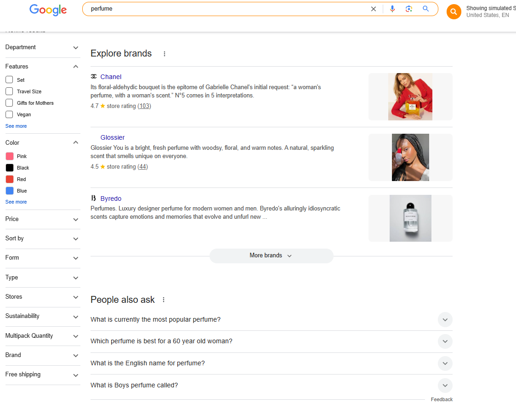The image size is (516, 420).
Task: Click the 'United States, EN' text
Action: click(x=488, y=15)
